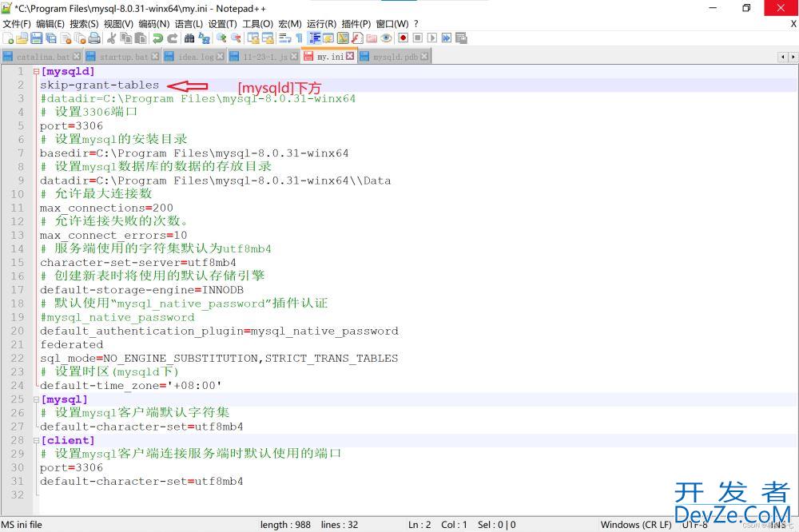Collapse the [client] section fold marker
The width and height of the screenshot is (799, 532).
coord(36,441)
